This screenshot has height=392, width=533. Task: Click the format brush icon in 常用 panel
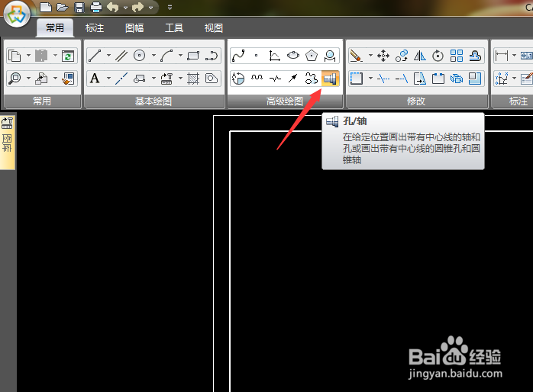click(68, 79)
